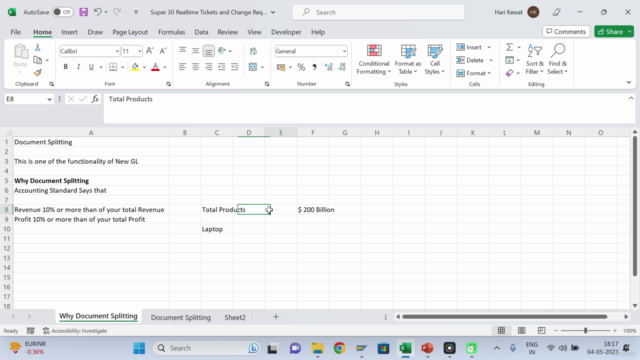Add a new sheet with plus button
The width and height of the screenshot is (640, 360).
276,317
